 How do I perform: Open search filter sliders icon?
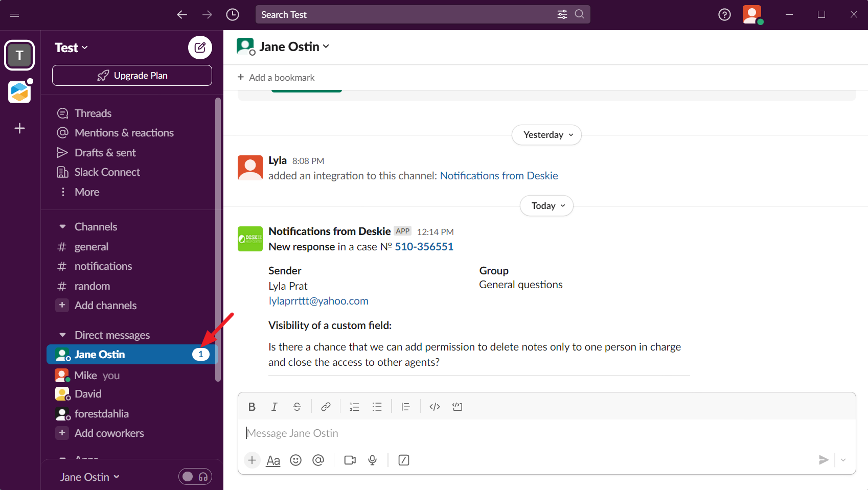pos(562,14)
